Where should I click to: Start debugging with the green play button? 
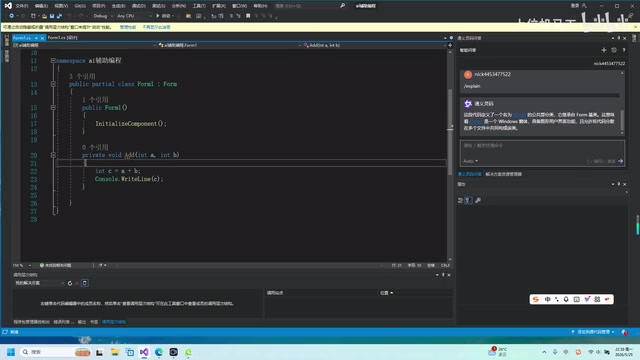(158, 16)
